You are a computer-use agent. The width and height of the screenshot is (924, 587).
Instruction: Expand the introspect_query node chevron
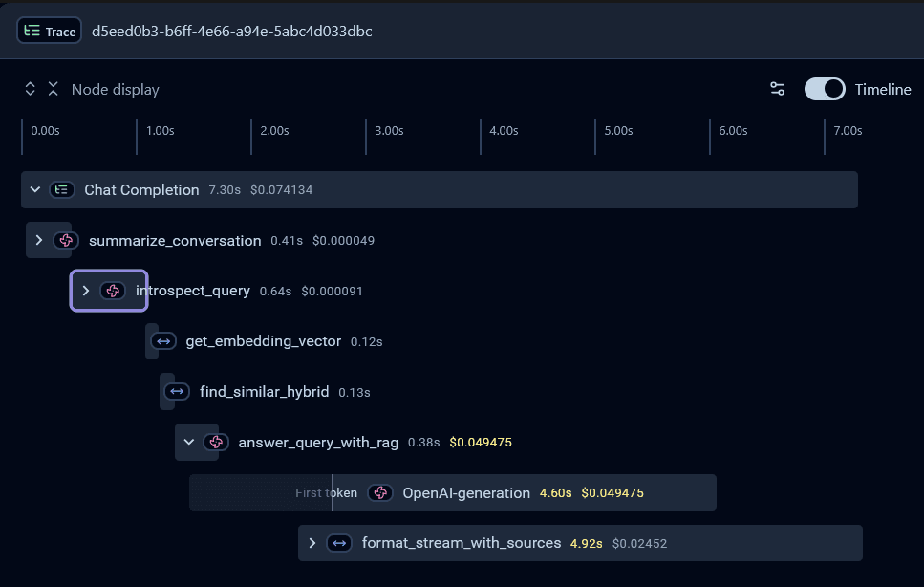[x=85, y=291]
